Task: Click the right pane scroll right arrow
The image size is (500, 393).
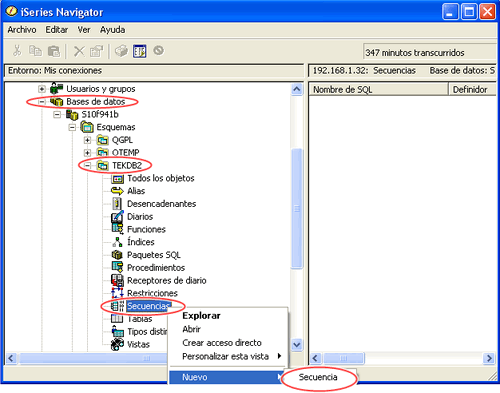Action: pyautogui.click(x=489, y=358)
